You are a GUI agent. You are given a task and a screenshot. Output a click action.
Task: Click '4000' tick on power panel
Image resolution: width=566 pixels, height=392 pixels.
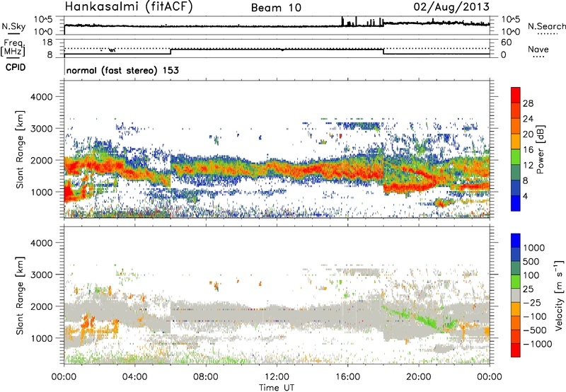(x=41, y=97)
